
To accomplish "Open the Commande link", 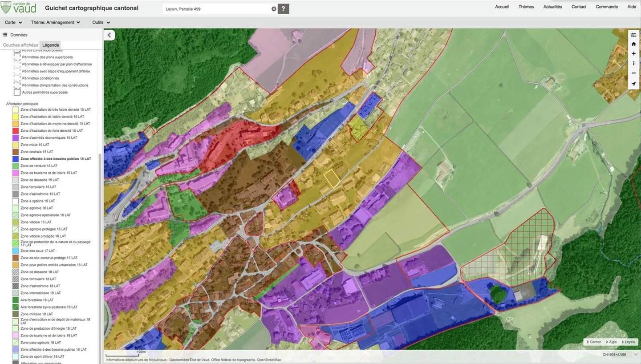I will [606, 7].
